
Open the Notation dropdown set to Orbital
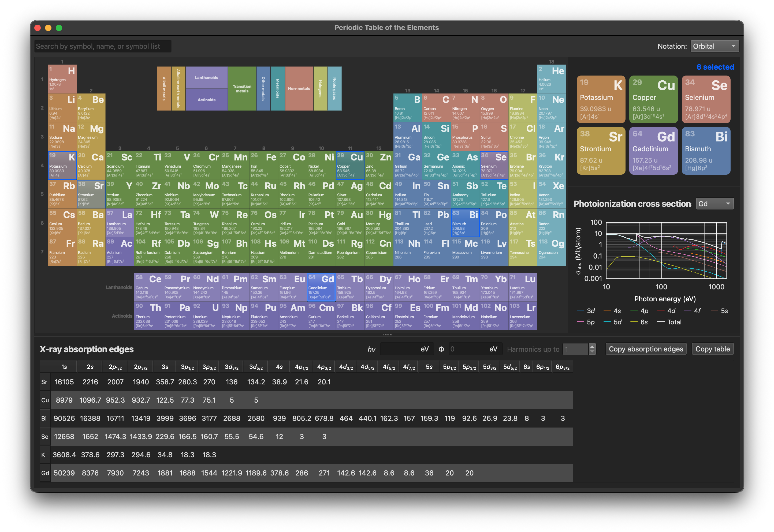714,46
